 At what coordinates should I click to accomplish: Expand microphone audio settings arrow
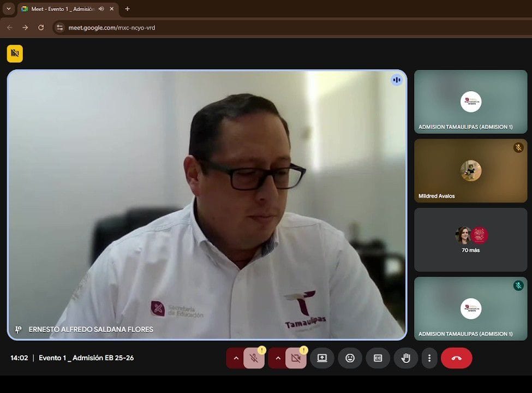(236, 358)
